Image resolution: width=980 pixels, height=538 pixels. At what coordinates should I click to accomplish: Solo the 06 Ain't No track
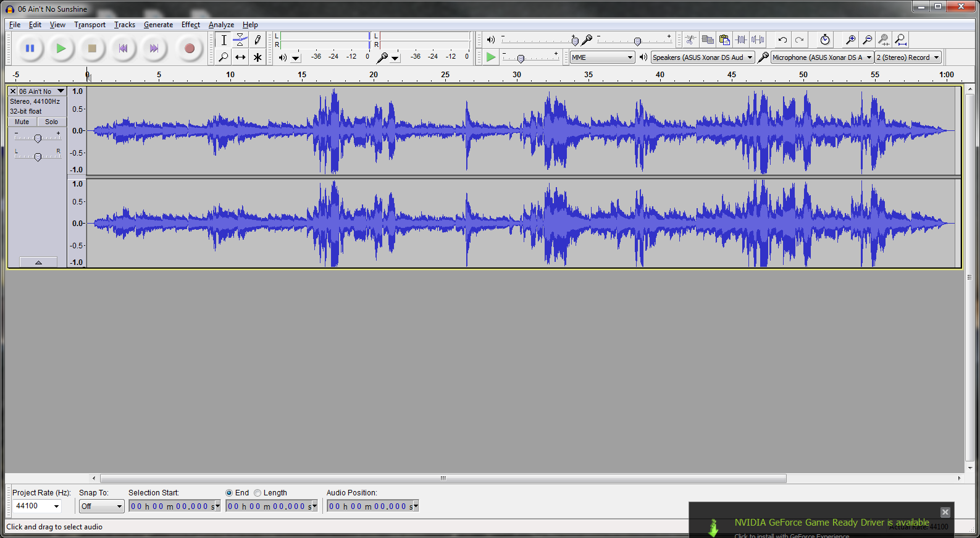(x=52, y=122)
